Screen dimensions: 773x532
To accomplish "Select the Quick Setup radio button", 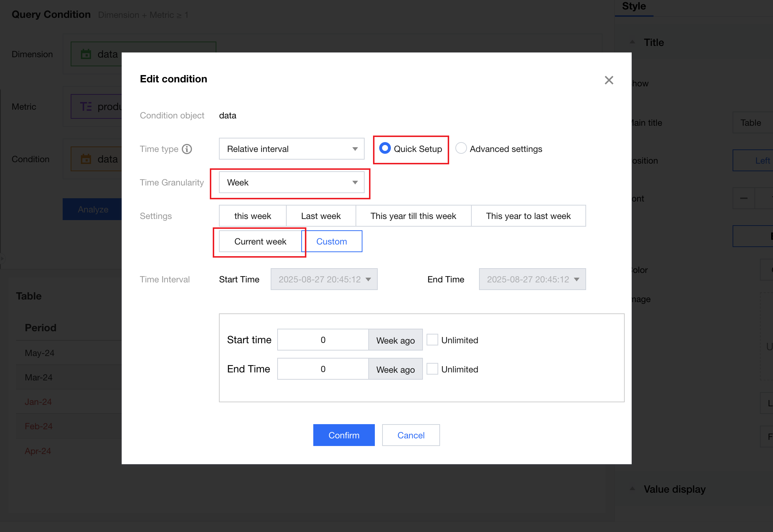I will click(385, 148).
